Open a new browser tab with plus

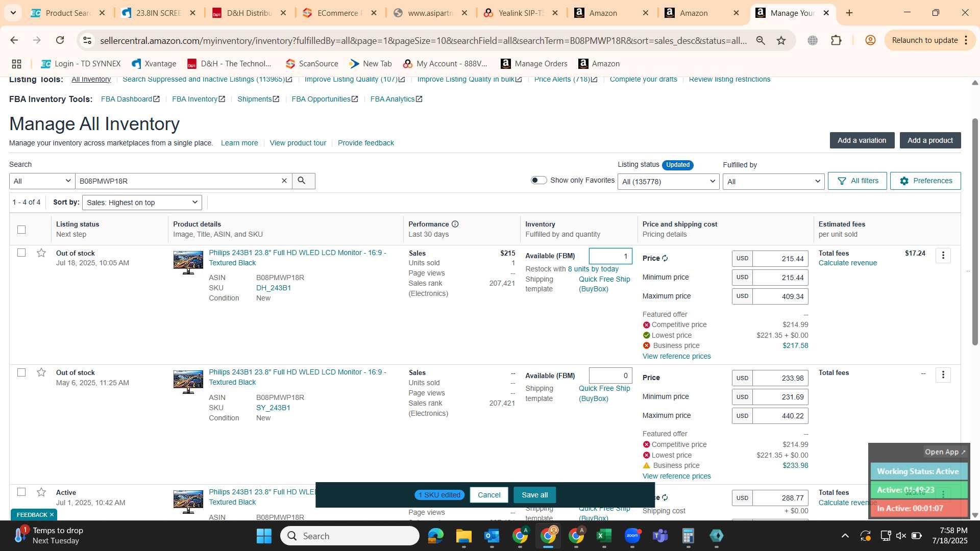pyautogui.click(x=849, y=13)
